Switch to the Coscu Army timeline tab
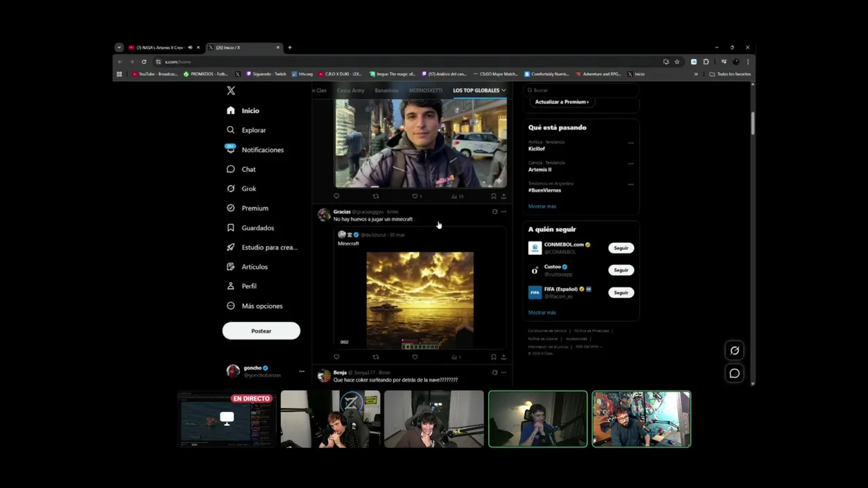The width and height of the screenshot is (868, 488). point(351,90)
